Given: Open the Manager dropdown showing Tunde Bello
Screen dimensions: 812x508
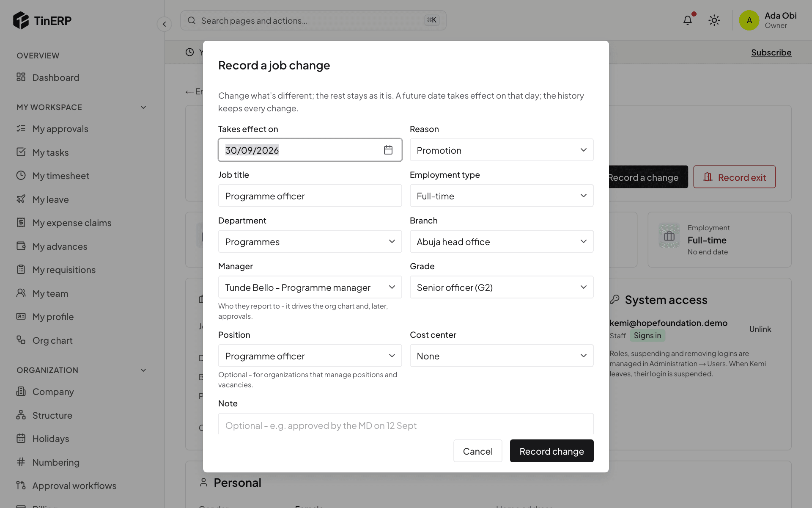Looking at the screenshot, I should [310, 287].
